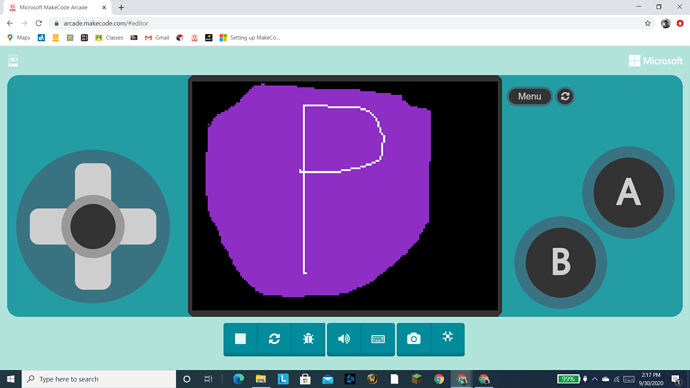Open the keyboard controls icon

pyautogui.click(x=378, y=339)
